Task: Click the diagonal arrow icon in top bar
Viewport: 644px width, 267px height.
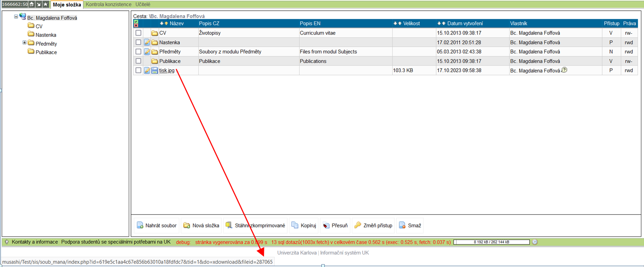Action: (39, 4)
